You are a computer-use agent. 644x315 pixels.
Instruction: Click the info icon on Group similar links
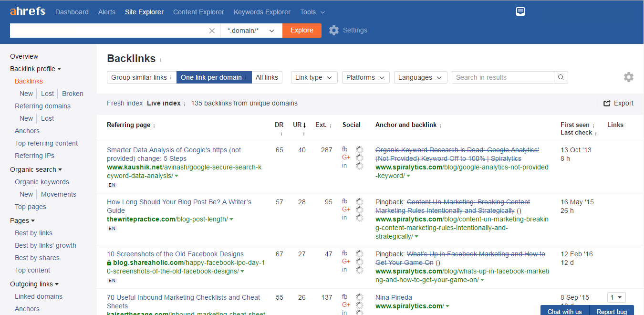tap(171, 78)
